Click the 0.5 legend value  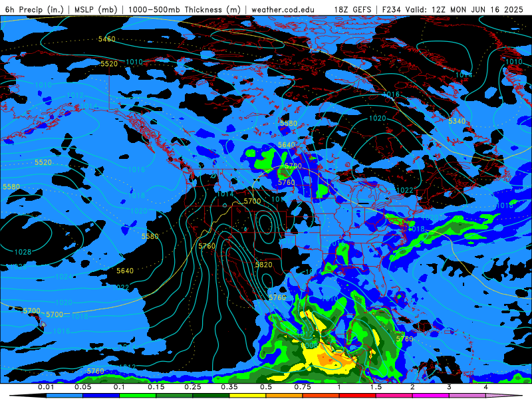266,387
